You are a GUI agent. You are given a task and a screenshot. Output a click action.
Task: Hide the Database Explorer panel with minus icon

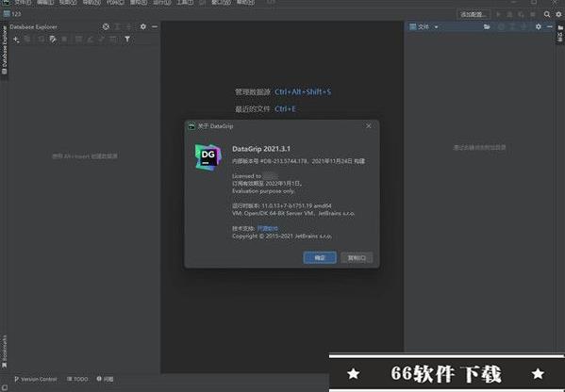point(155,26)
